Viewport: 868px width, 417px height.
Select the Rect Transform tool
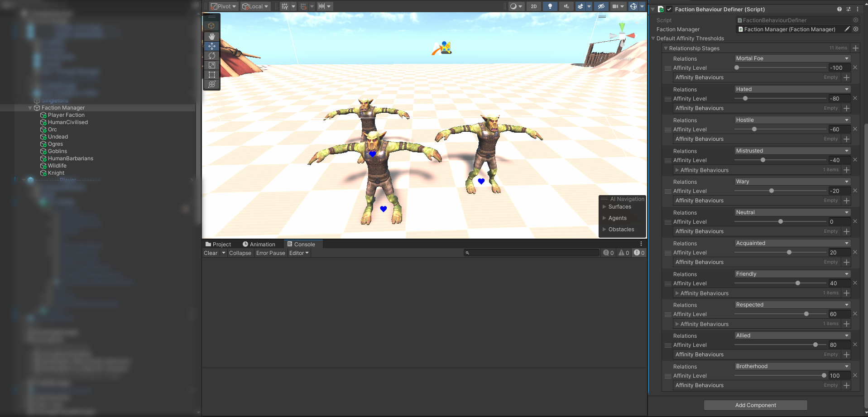[x=211, y=75]
